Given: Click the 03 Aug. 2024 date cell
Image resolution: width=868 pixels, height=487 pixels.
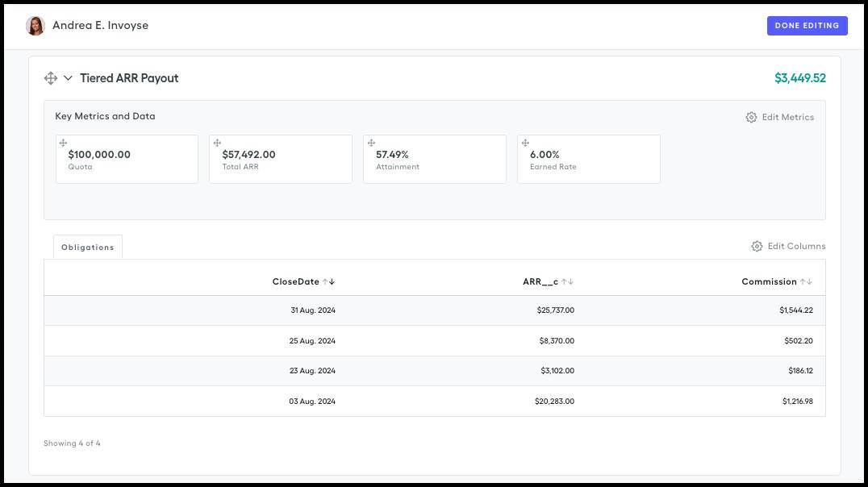Looking at the screenshot, I should (x=312, y=402).
